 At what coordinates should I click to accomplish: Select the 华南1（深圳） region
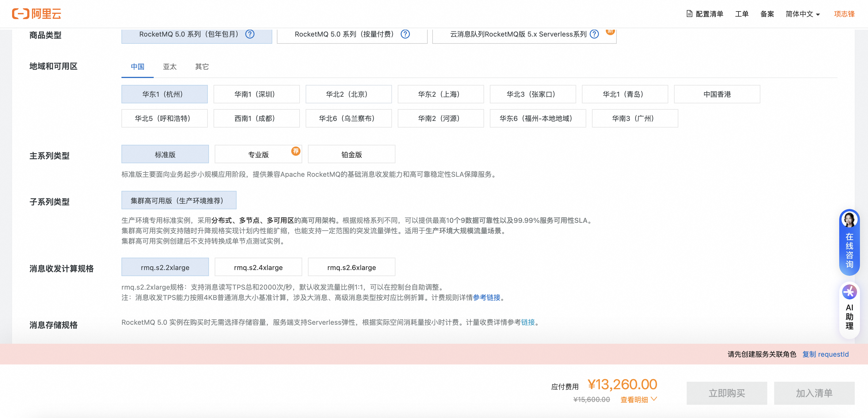tap(256, 94)
